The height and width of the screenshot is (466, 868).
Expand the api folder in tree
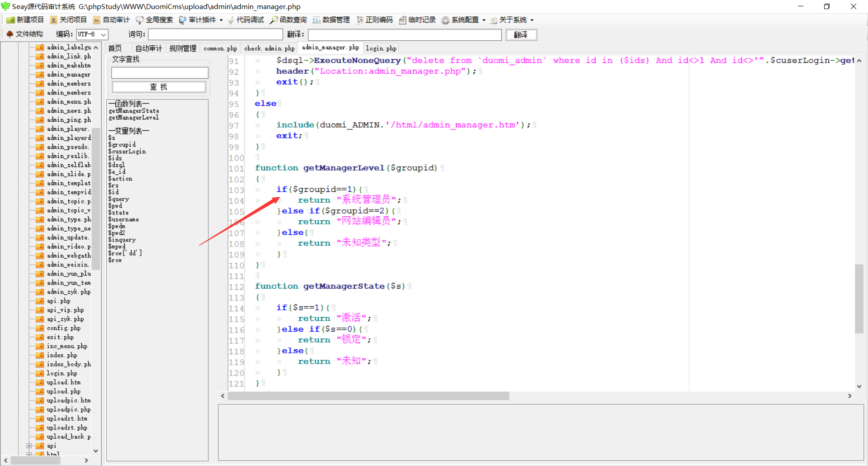[29, 446]
